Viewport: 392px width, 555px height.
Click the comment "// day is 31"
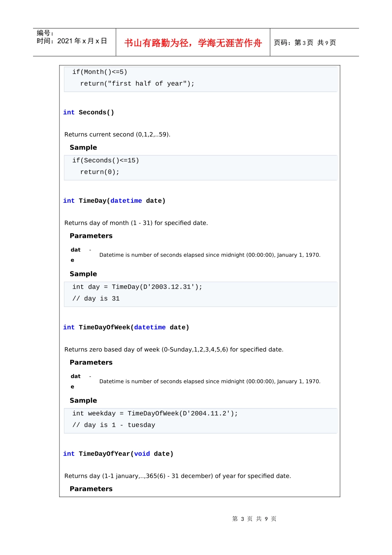(x=96, y=299)
